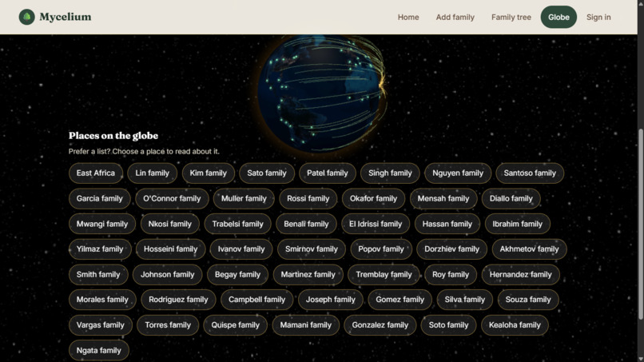Choose Akhmetov family chip

click(x=529, y=249)
